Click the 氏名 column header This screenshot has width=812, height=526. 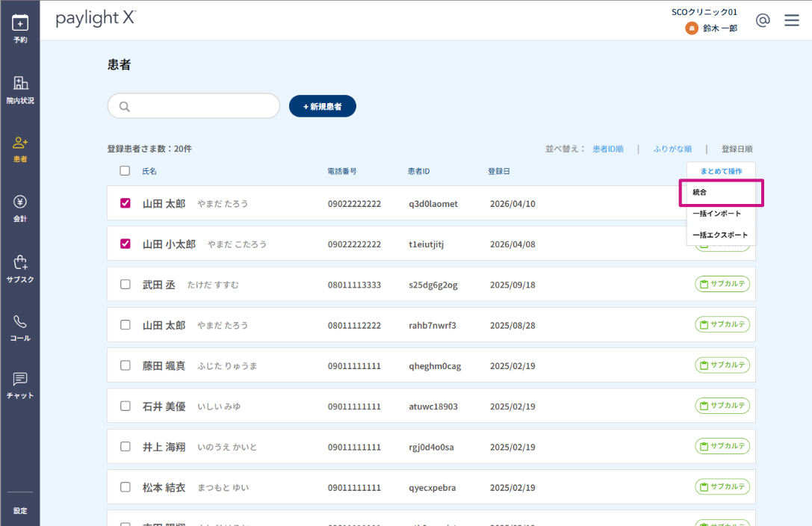(149, 171)
